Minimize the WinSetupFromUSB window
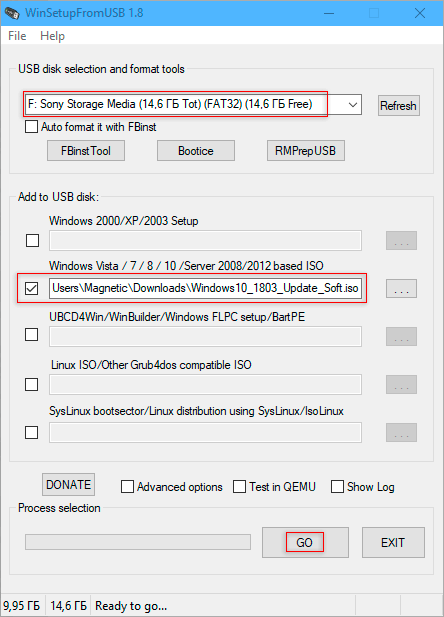 329,13
